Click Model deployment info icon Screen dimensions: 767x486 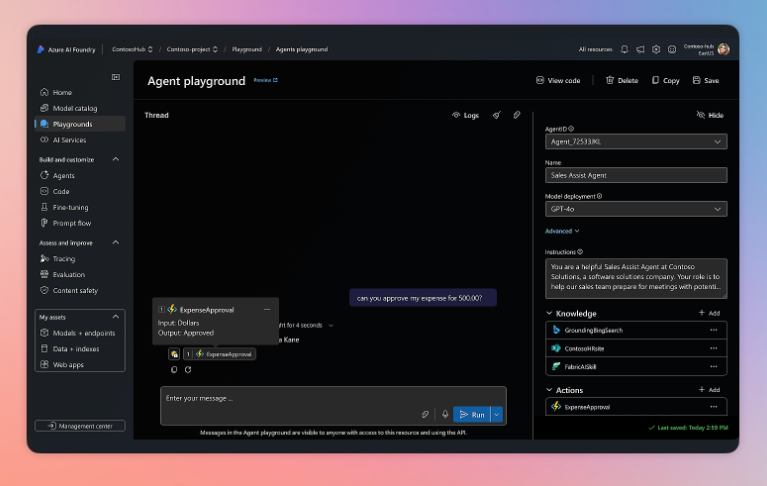pos(600,196)
